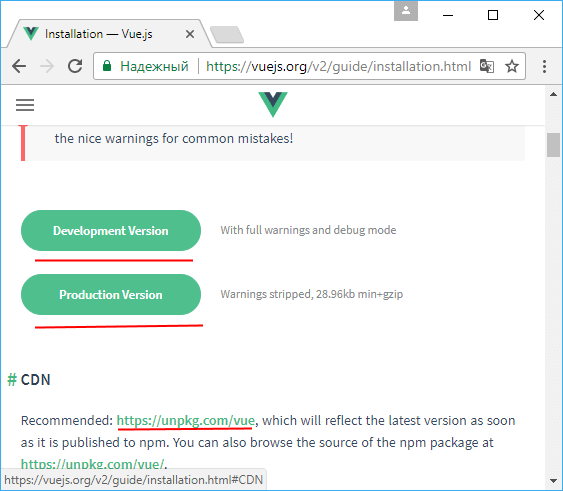The width and height of the screenshot is (563, 491).
Task: Open the https://unpkg.com/vue link
Action: (186, 420)
